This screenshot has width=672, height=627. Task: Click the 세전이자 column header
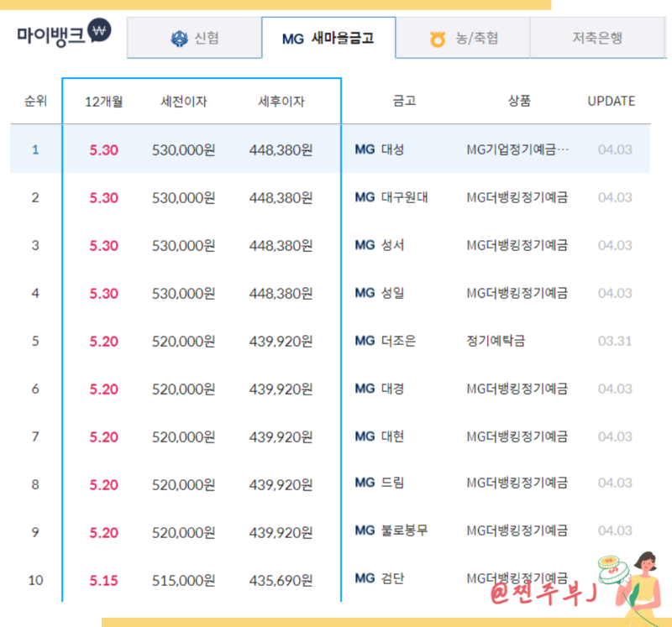pyautogui.click(x=184, y=102)
